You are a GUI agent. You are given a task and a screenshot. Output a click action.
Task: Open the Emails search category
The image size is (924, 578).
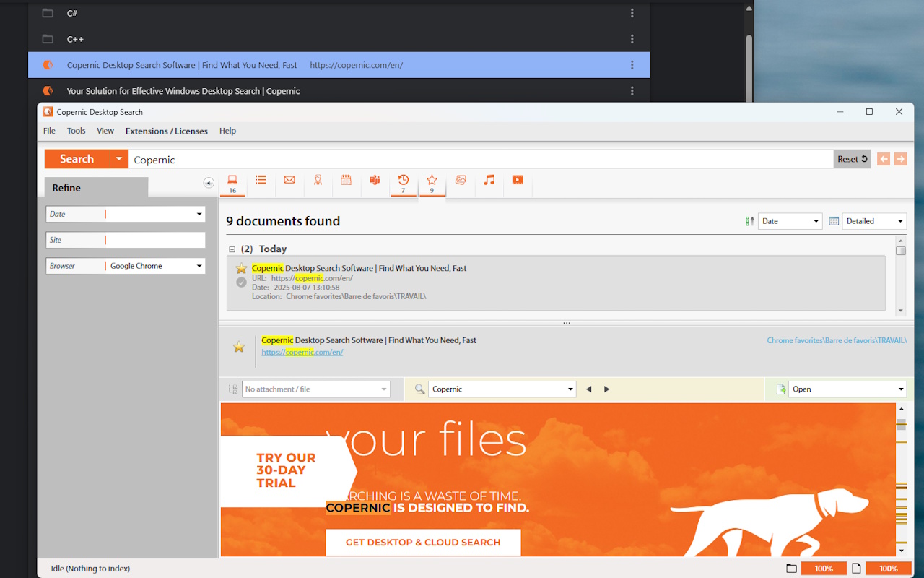tap(289, 181)
